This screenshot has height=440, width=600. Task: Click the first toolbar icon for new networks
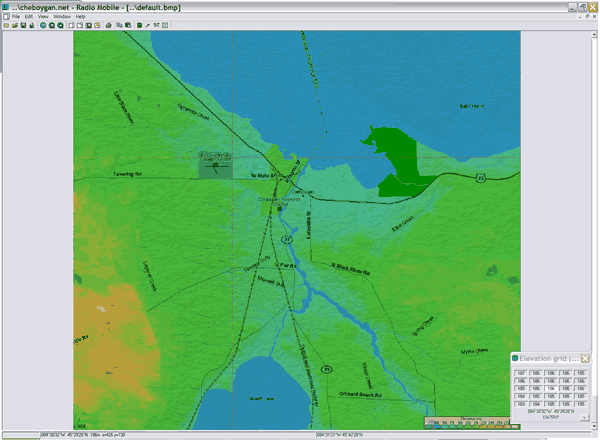(x=5, y=25)
